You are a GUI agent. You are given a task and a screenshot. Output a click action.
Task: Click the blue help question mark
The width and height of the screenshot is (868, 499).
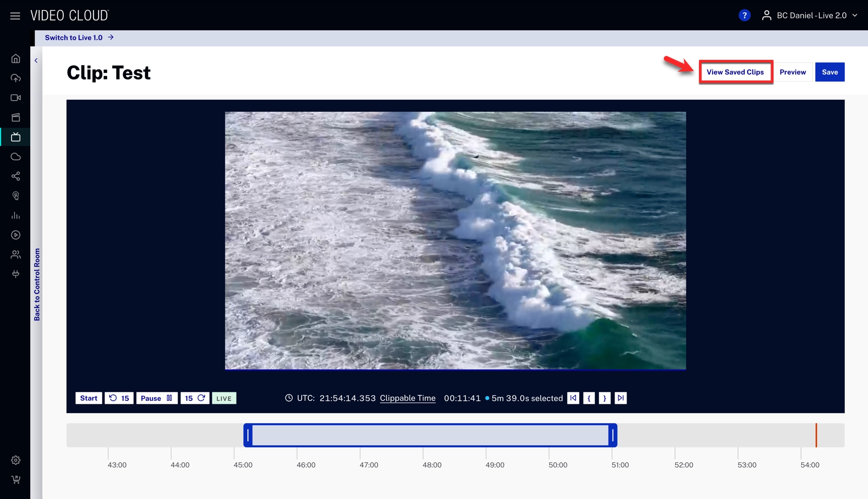click(744, 16)
